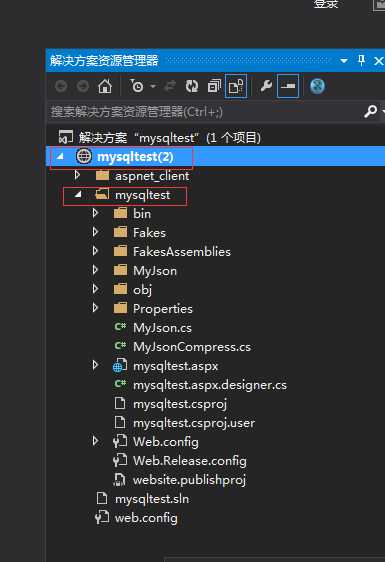Select the website.publishproj file
The width and height of the screenshot is (385, 562).
189,480
